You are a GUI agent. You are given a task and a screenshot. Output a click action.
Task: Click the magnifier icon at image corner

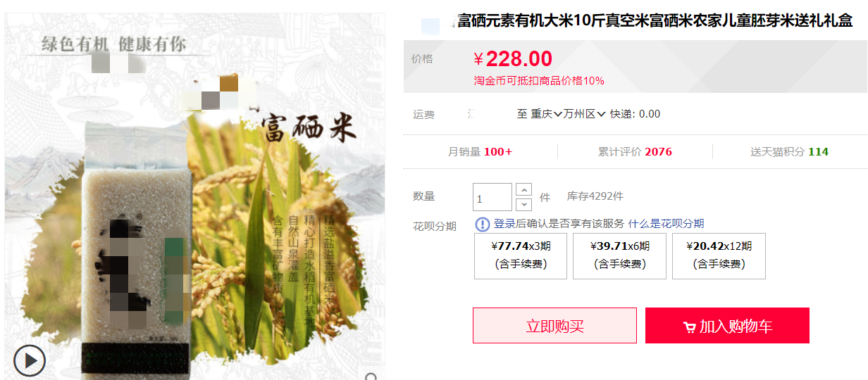[371, 376]
